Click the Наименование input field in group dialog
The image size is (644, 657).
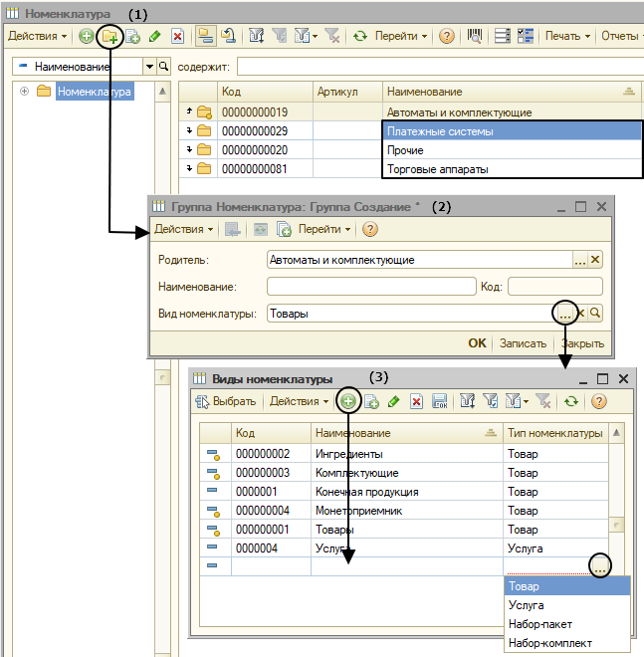pyautogui.click(x=371, y=287)
